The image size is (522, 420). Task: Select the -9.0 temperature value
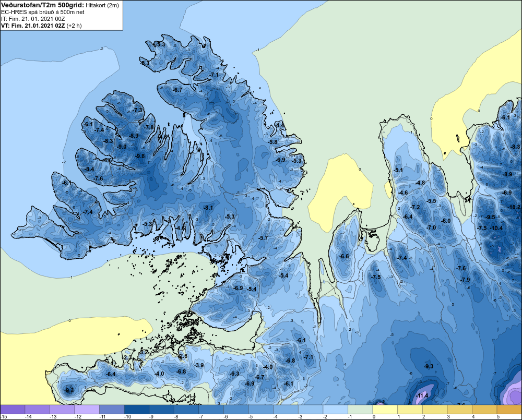coord(122,147)
